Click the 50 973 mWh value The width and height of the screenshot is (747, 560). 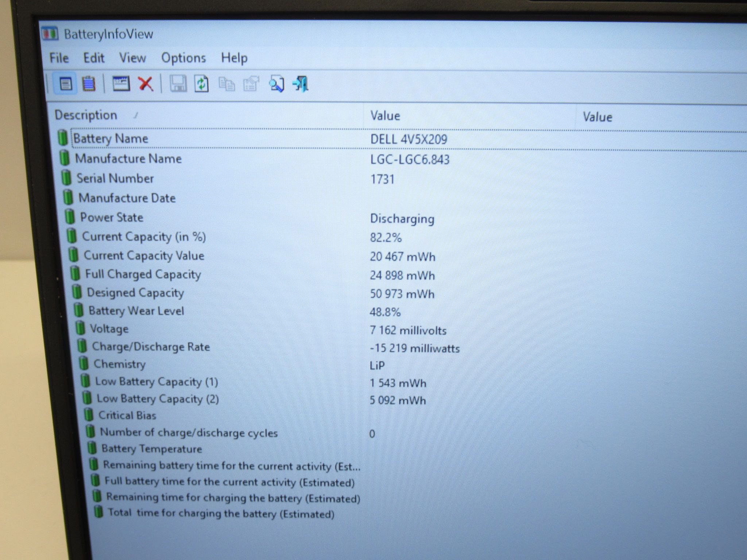coord(402,294)
